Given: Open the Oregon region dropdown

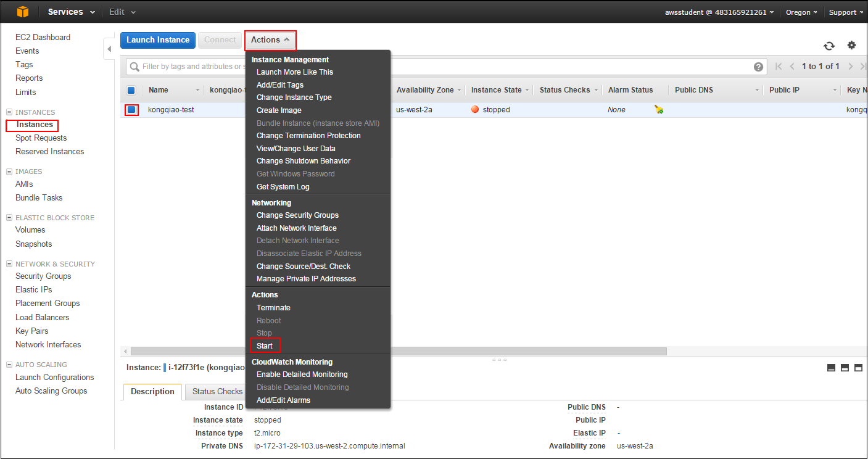Looking at the screenshot, I should tap(801, 12).
